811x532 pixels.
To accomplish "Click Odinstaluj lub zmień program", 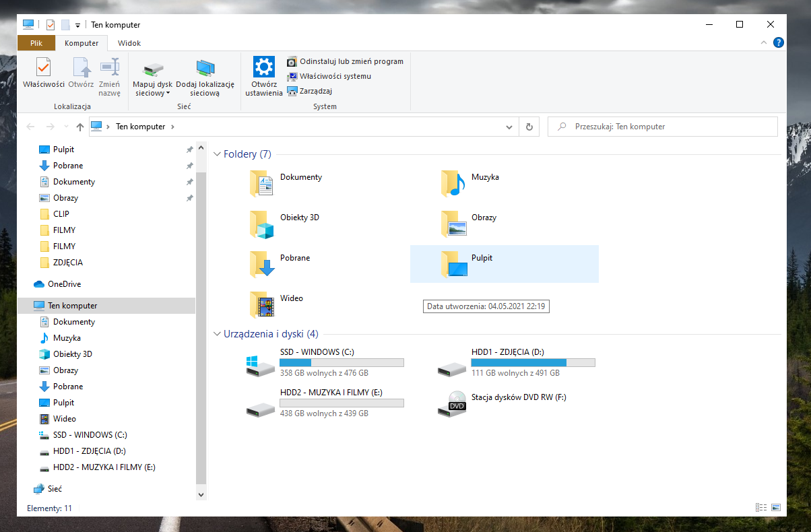I will click(x=345, y=61).
